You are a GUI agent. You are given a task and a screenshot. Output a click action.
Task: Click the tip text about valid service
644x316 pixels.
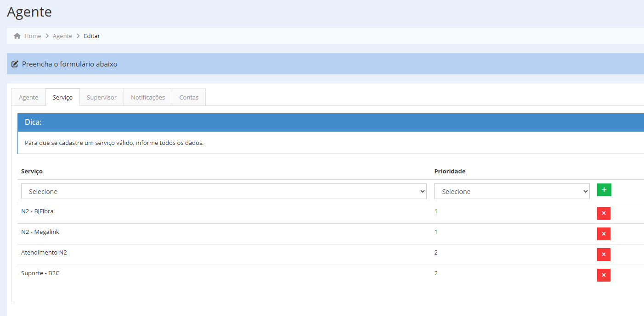tap(114, 143)
